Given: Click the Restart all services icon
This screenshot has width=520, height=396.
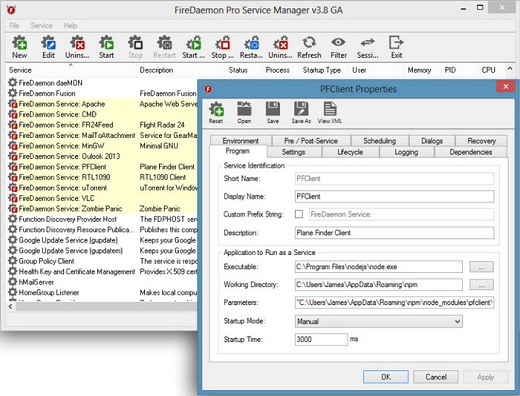Looking at the screenshot, I should point(251,47).
